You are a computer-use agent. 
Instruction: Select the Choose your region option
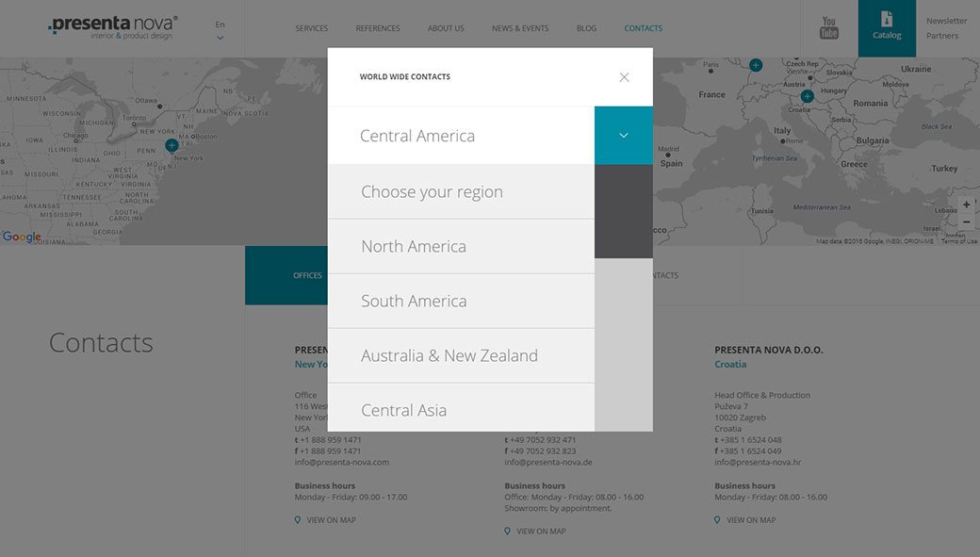pos(432,190)
